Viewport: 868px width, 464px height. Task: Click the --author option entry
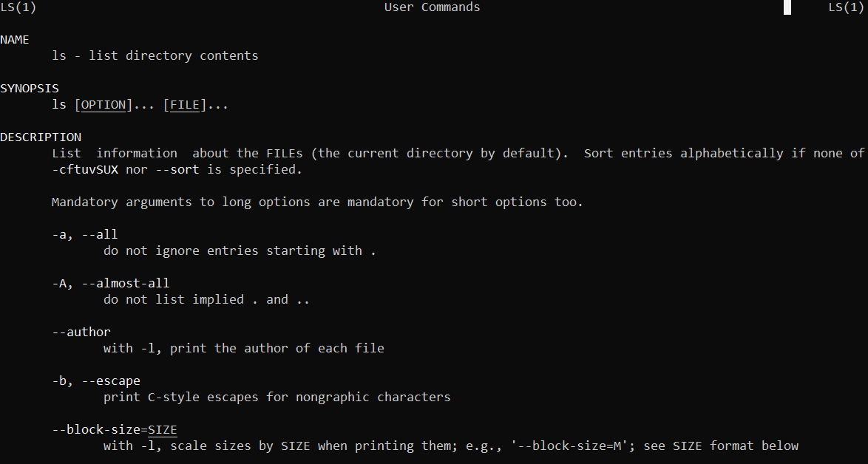coord(81,332)
